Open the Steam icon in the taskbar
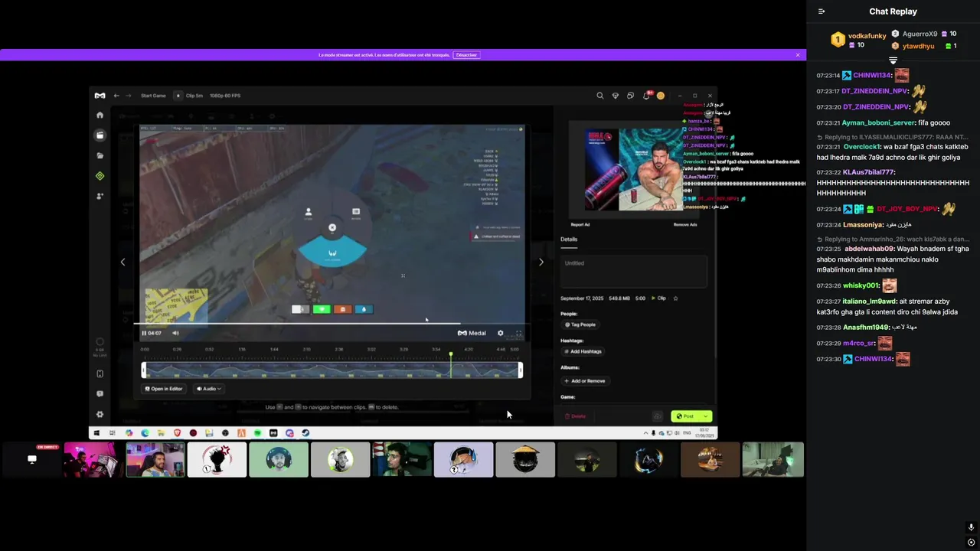The image size is (980, 551). pos(305,433)
